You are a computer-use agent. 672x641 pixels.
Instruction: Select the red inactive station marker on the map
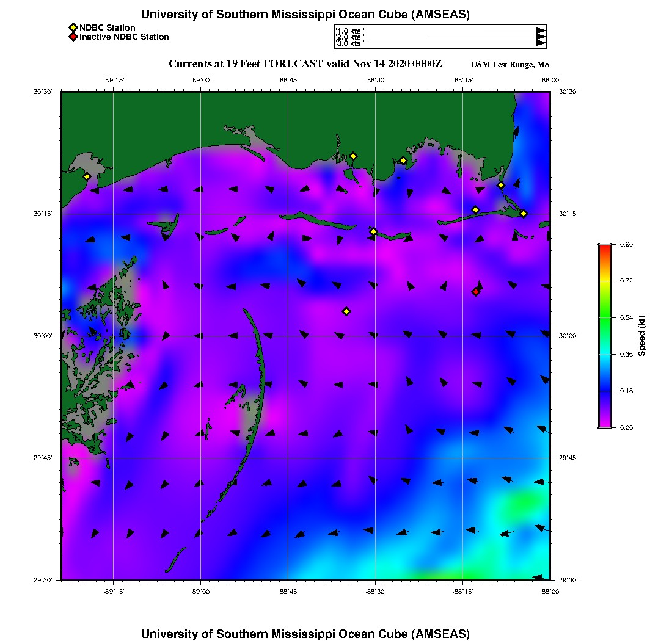(x=475, y=292)
